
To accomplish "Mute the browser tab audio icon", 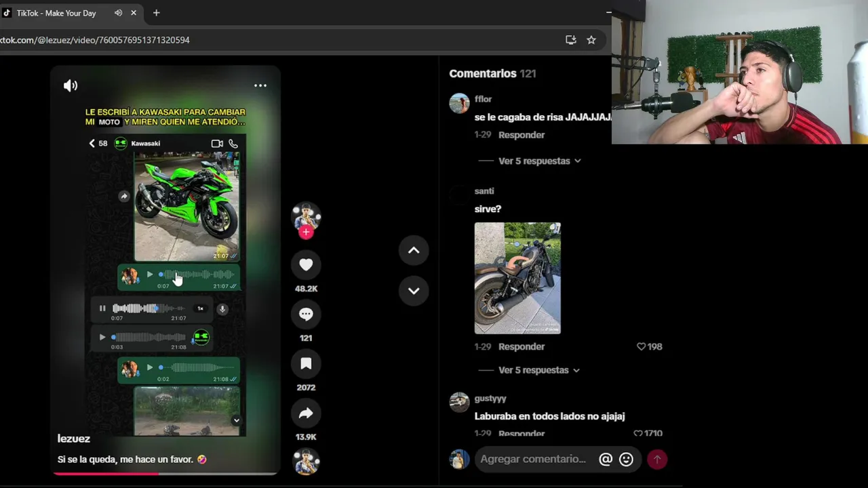I will [x=119, y=13].
